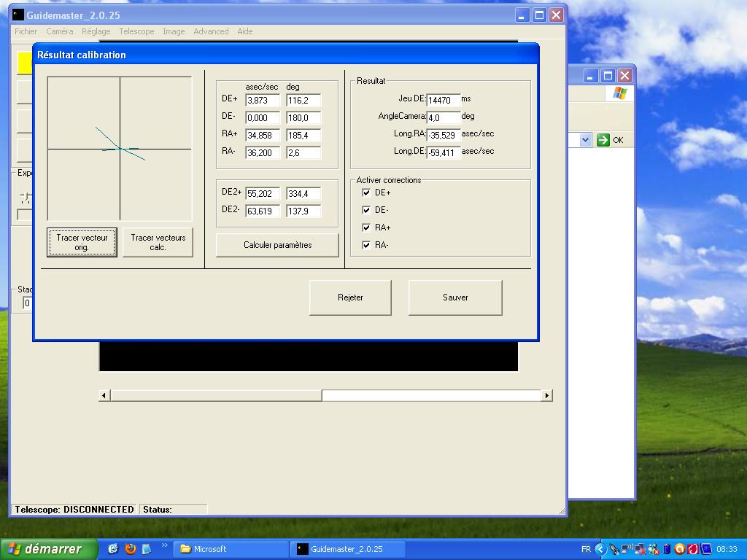Toggle the RA+ correction checkbox
Viewport: 747px width, 560px height.
point(366,227)
